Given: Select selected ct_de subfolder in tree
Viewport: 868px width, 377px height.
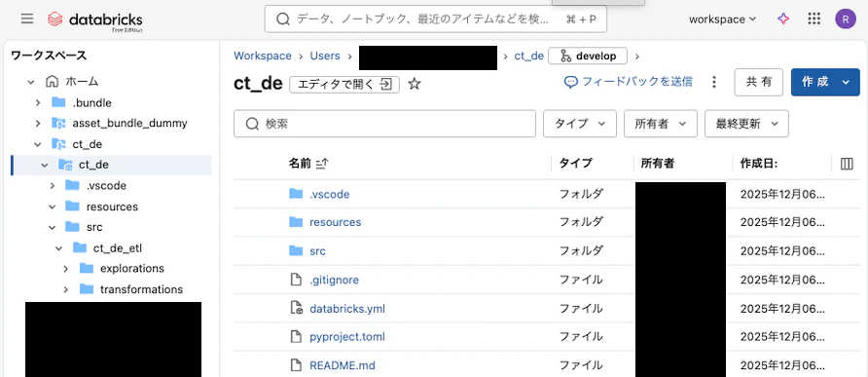Looking at the screenshot, I should 111,165.
